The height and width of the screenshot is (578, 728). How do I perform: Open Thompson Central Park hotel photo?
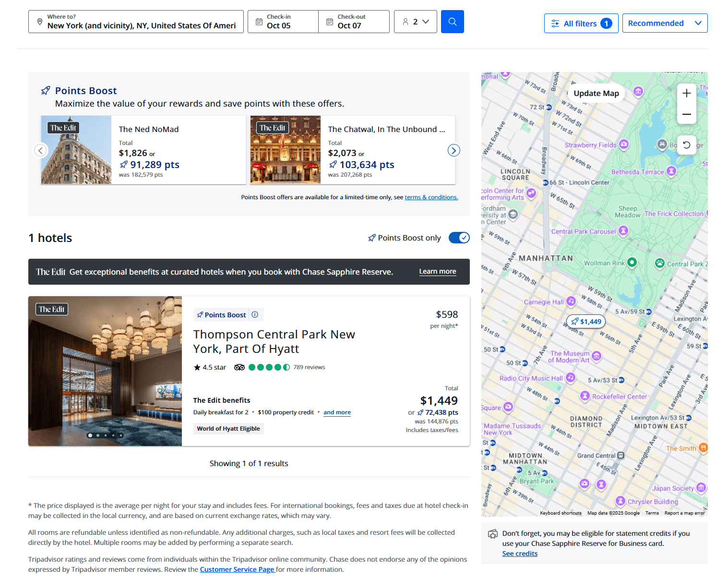(105, 371)
